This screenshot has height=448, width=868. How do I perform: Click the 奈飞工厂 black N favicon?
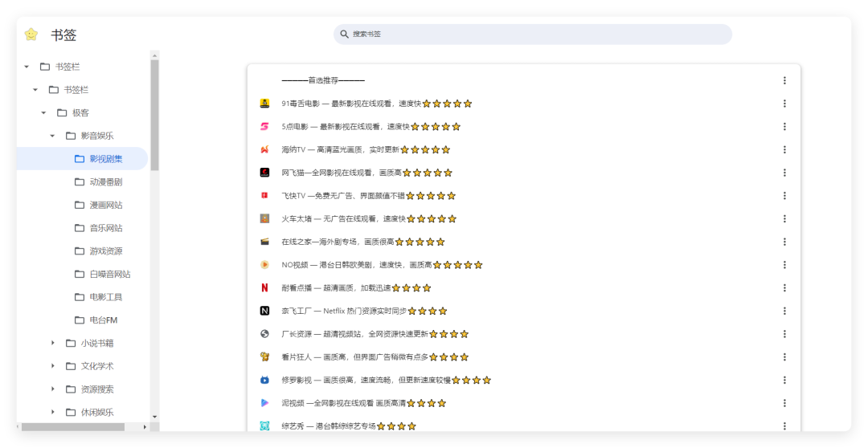pyautogui.click(x=264, y=311)
